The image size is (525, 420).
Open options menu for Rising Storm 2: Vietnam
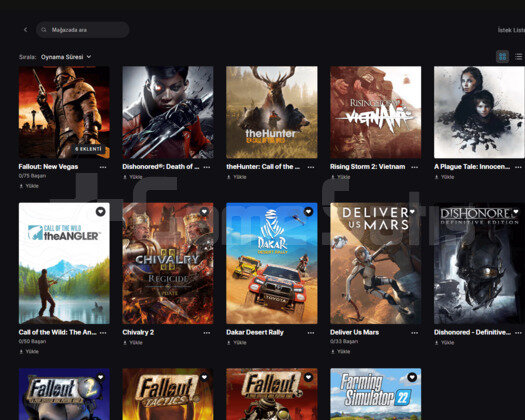415,167
